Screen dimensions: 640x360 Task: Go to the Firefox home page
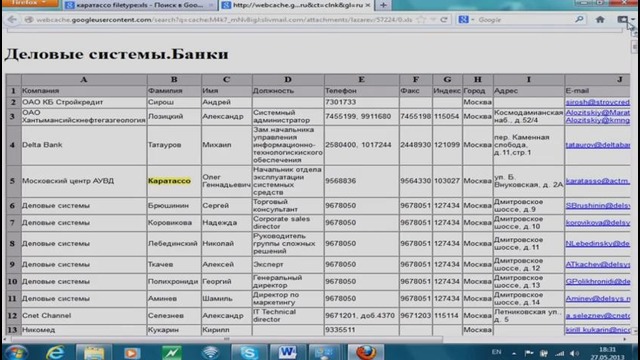(600, 19)
